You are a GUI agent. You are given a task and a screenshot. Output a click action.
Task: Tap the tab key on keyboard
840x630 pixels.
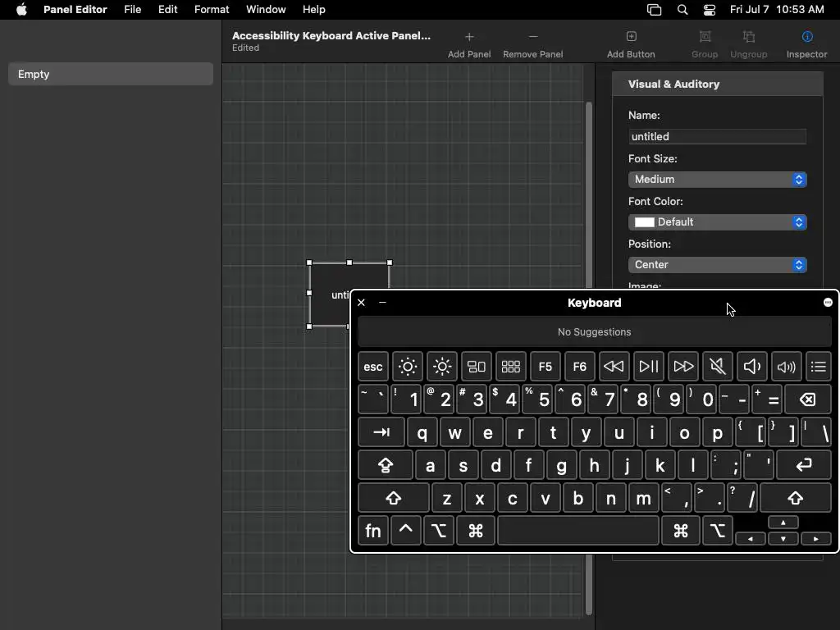381,432
